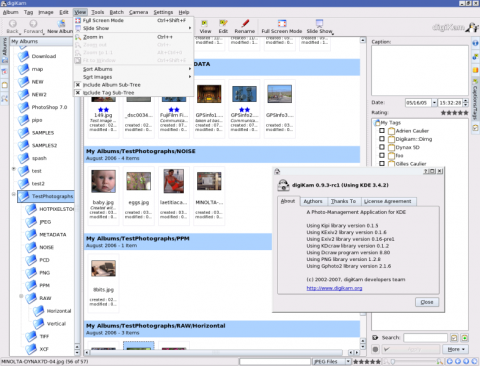Click the rating filter stars in status bar

pyautogui.click(x=367, y=361)
